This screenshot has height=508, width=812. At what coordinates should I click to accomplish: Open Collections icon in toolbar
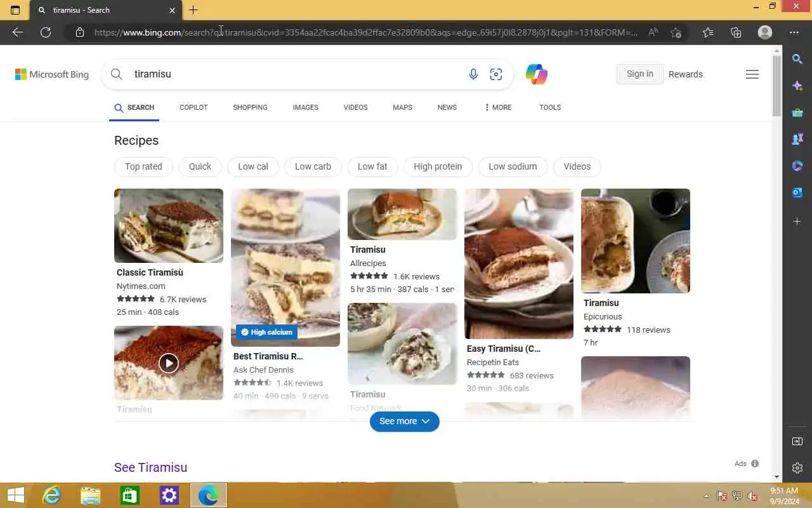[736, 32]
